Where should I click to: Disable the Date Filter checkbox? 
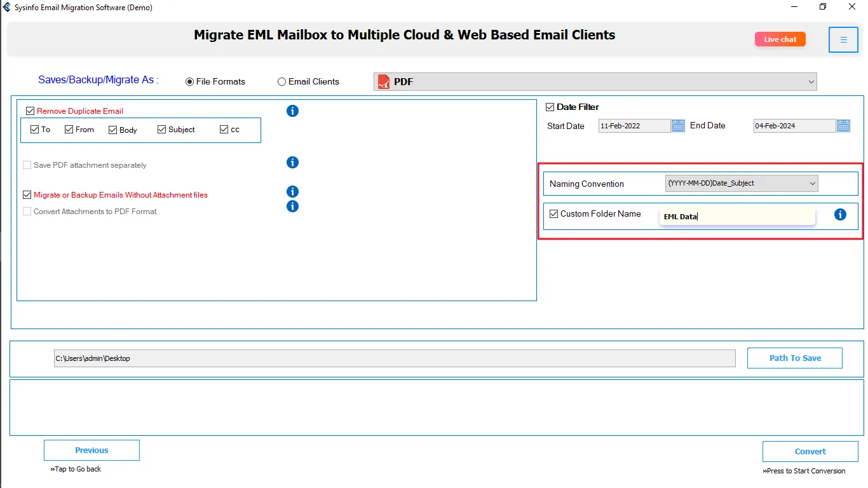550,107
